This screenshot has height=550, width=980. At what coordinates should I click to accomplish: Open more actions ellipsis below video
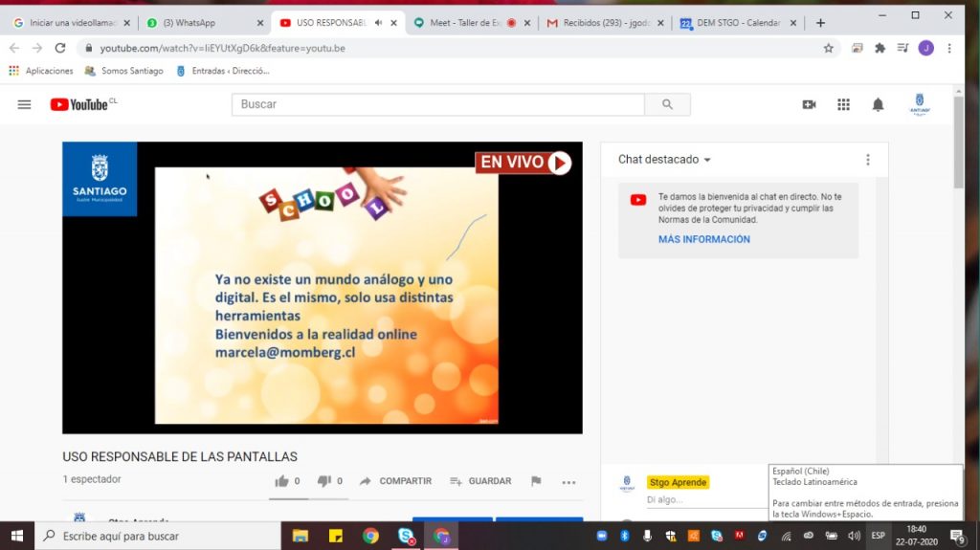(568, 482)
